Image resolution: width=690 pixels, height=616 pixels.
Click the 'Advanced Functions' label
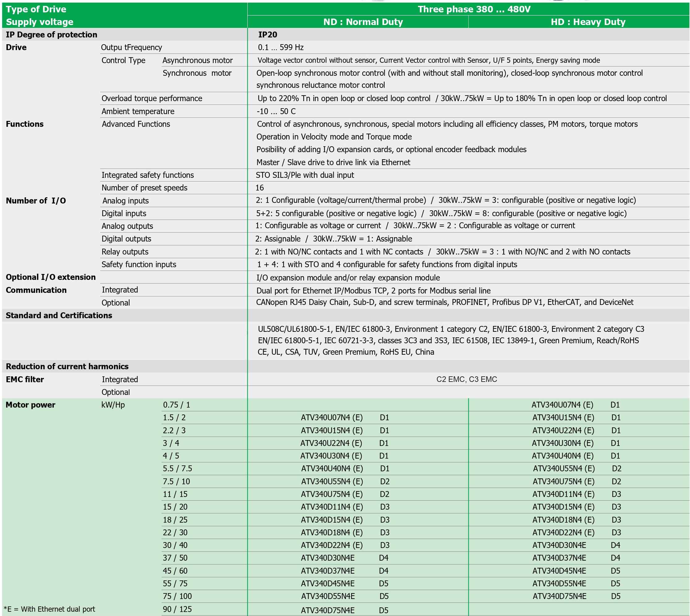[x=136, y=124]
